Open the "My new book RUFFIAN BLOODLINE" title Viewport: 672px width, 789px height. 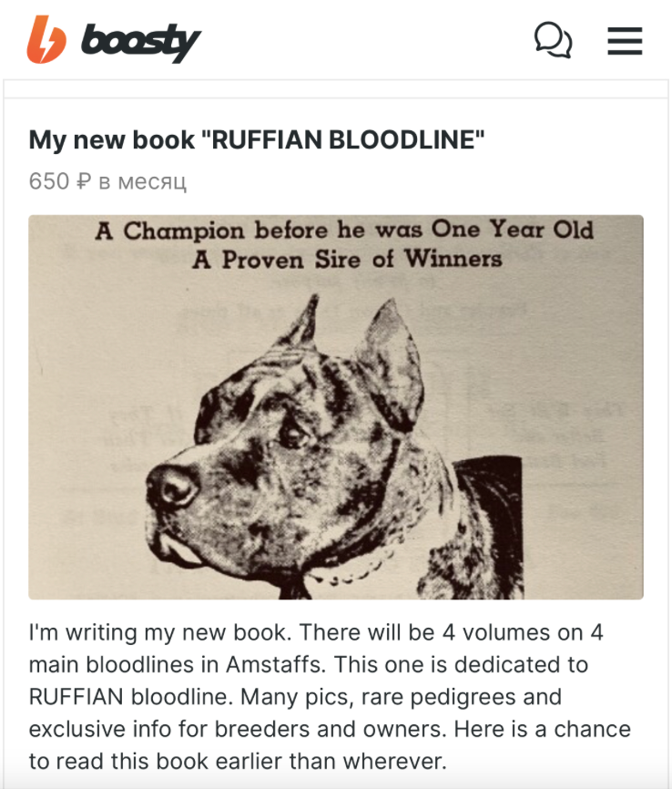pyautogui.click(x=257, y=140)
